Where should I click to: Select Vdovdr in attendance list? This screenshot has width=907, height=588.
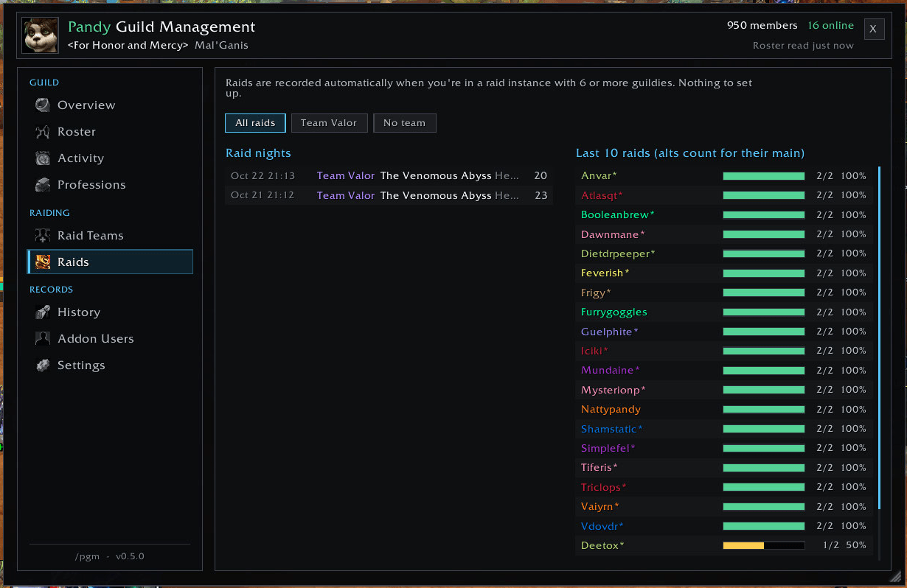[724, 526]
